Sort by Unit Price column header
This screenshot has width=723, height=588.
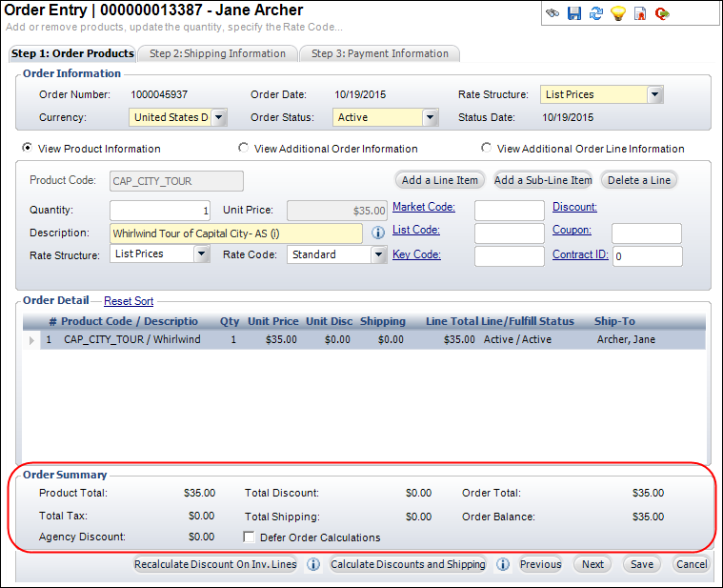pos(273,321)
